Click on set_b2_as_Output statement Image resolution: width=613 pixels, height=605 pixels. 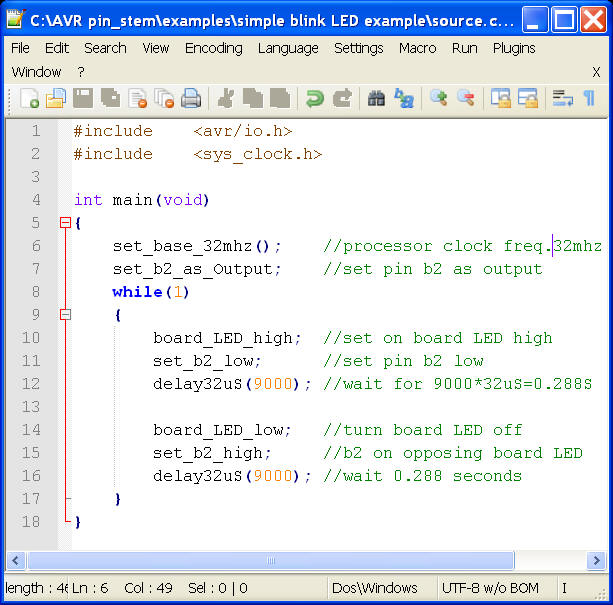pyautogui.click(x=197, y=269)
